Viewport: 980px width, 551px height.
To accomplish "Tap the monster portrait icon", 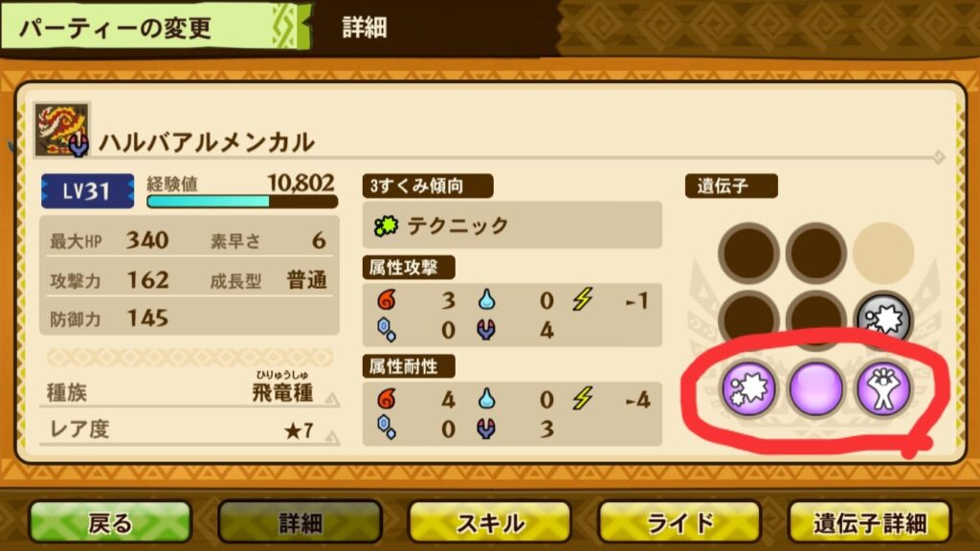I will pyautogui.click(x=62, y=129).
